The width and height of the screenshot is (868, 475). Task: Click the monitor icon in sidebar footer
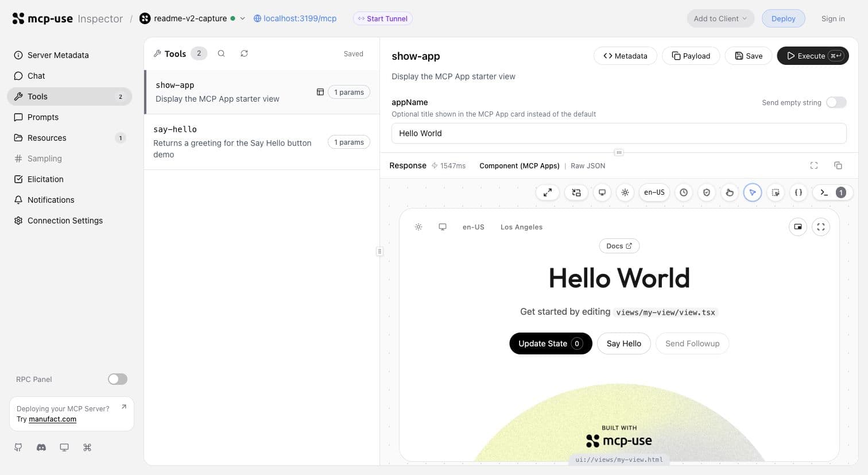[x=64, y=447]
